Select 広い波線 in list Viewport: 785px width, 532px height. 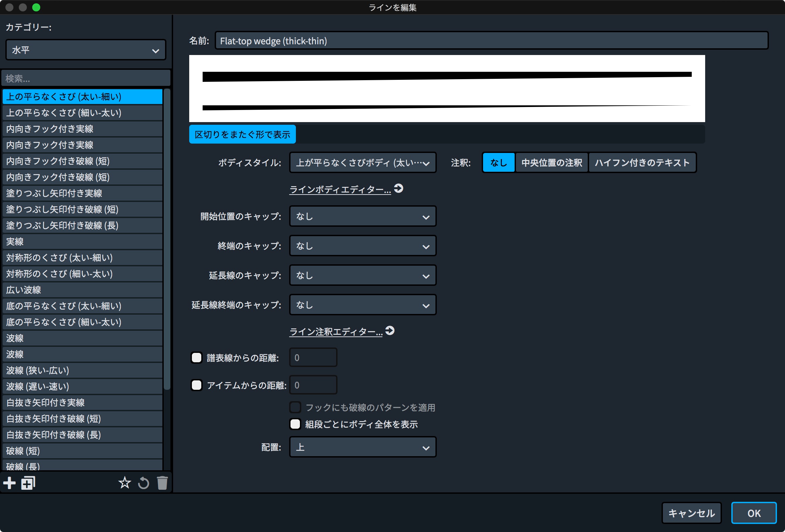[x=83, y=290]
